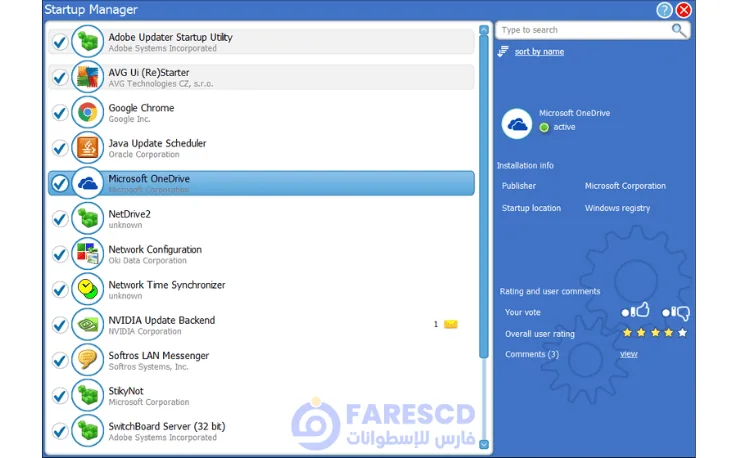Click the Adobe Updater Startup Utility icon
Viewport: 738px width, 458px height.
[x=88, y=41]
